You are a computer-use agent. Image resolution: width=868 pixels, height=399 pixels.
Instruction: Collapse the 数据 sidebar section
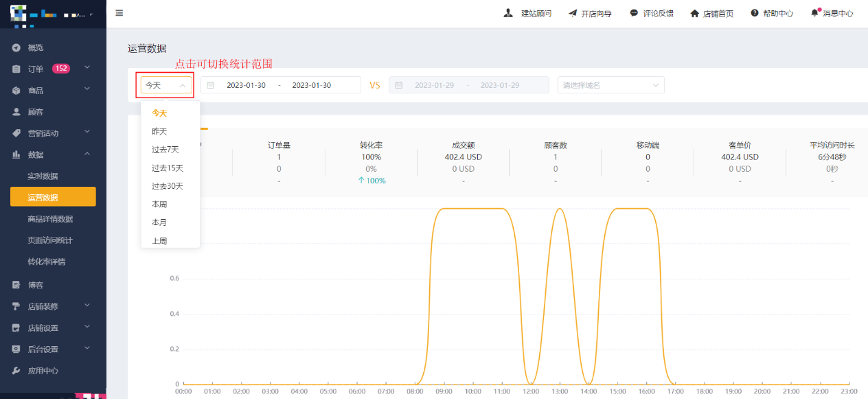[x=87, y=155]
